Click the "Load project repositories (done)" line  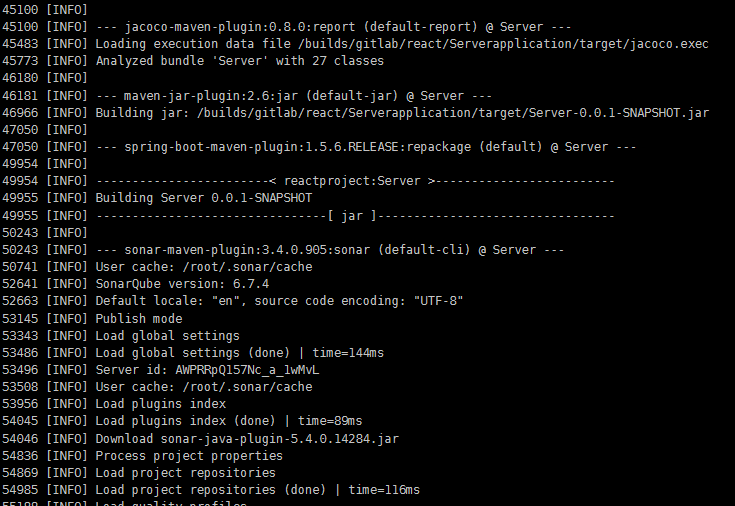pyautogui.click(x=257, y=489)
